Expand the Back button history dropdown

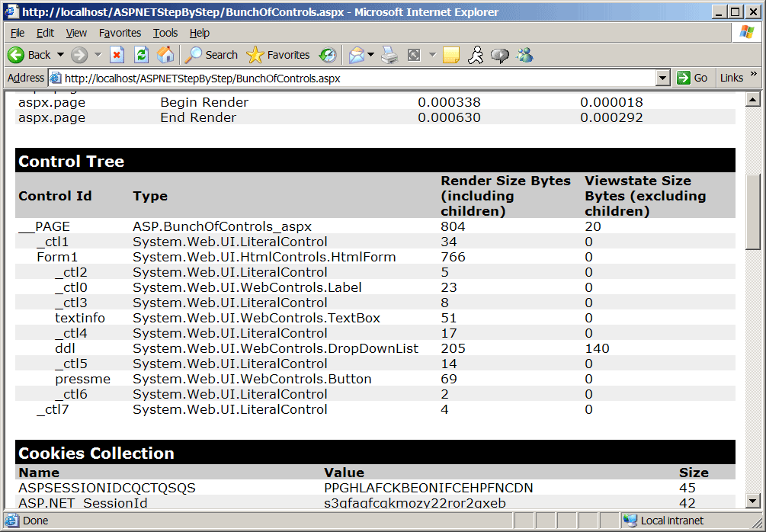click(60, 55)
